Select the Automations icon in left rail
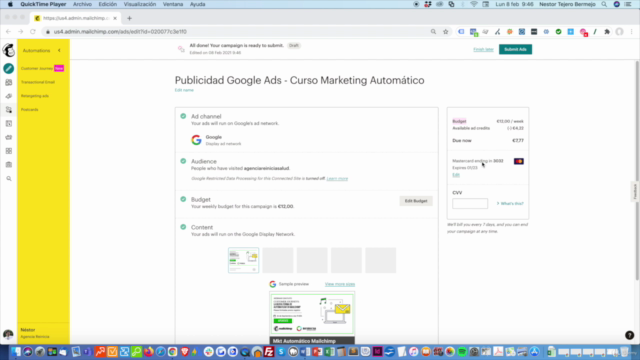Screen dimensions: 640x360 [9, 110]
